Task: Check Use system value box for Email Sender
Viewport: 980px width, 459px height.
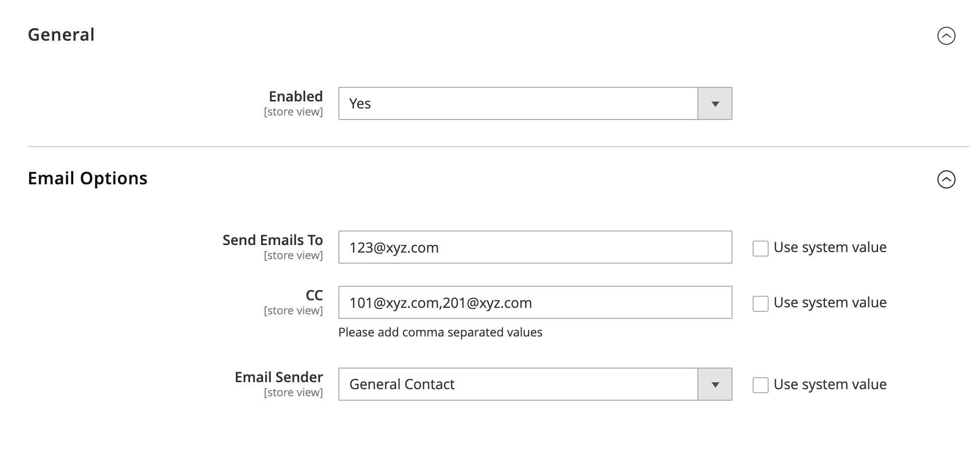Action: (x=760, y=385)
